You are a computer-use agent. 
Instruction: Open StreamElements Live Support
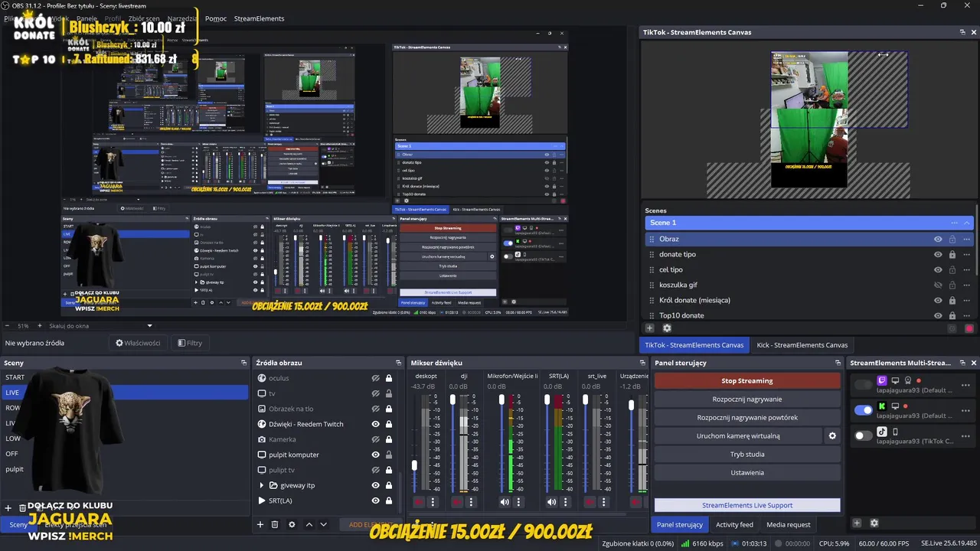tap(747, 505)
